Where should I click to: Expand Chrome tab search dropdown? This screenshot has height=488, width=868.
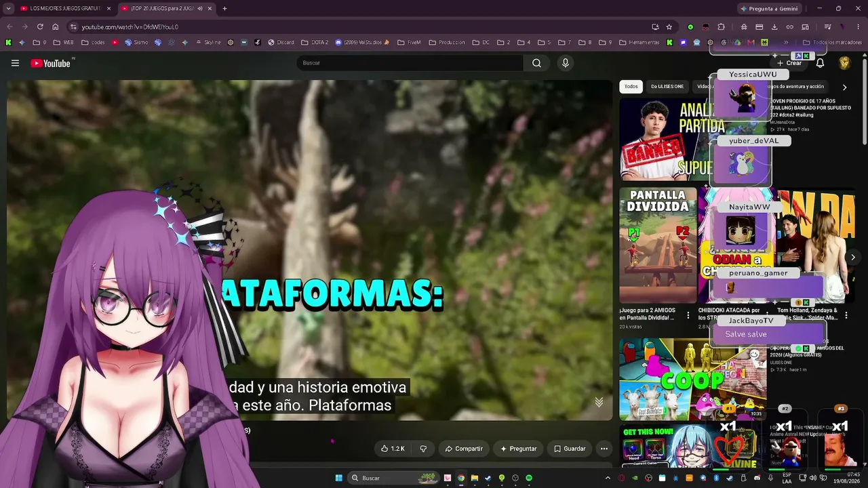click(x=8, y=9)
